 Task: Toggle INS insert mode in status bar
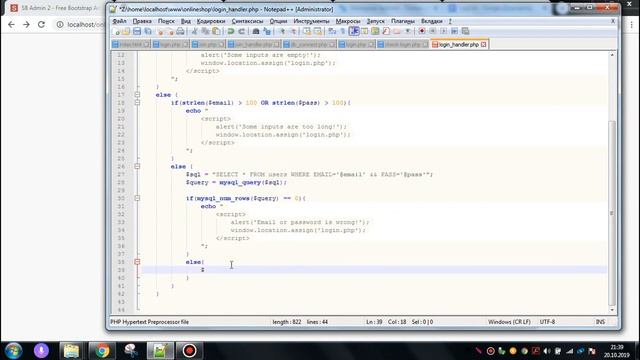pyautogui.click(x=600, y=322)
